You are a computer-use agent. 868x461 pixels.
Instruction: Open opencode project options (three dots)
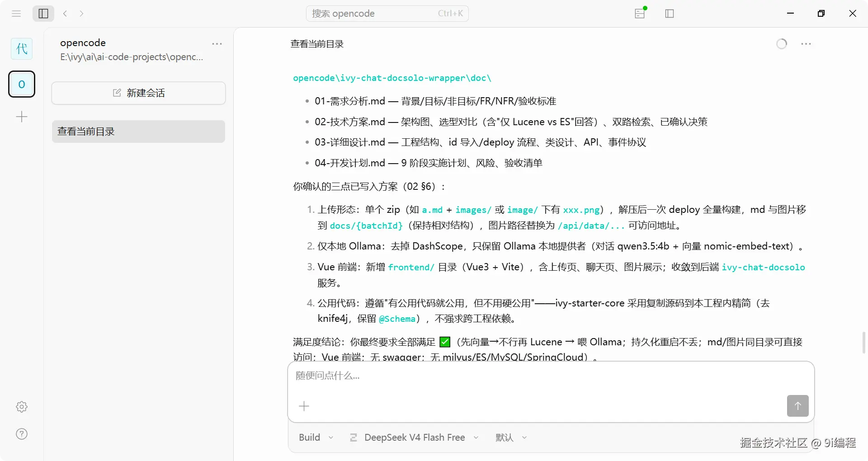coord(217,44)
